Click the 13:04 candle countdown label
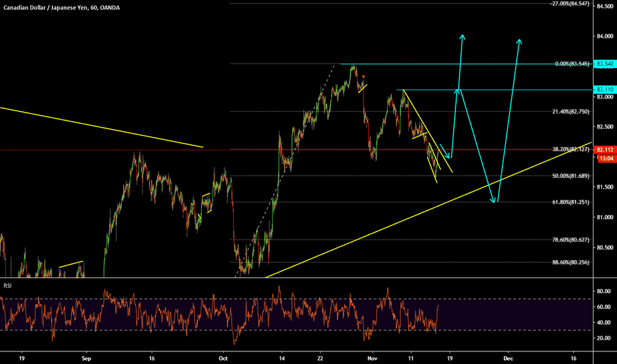The height and width of the screenshot is (364, 617). click(x=607, y=159)
